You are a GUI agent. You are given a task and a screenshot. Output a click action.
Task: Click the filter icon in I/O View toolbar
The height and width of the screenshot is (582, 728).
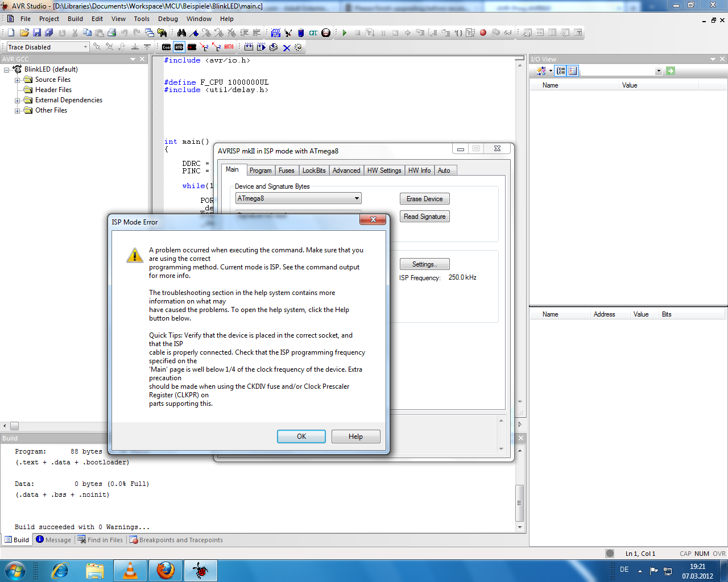coord(541,71)
